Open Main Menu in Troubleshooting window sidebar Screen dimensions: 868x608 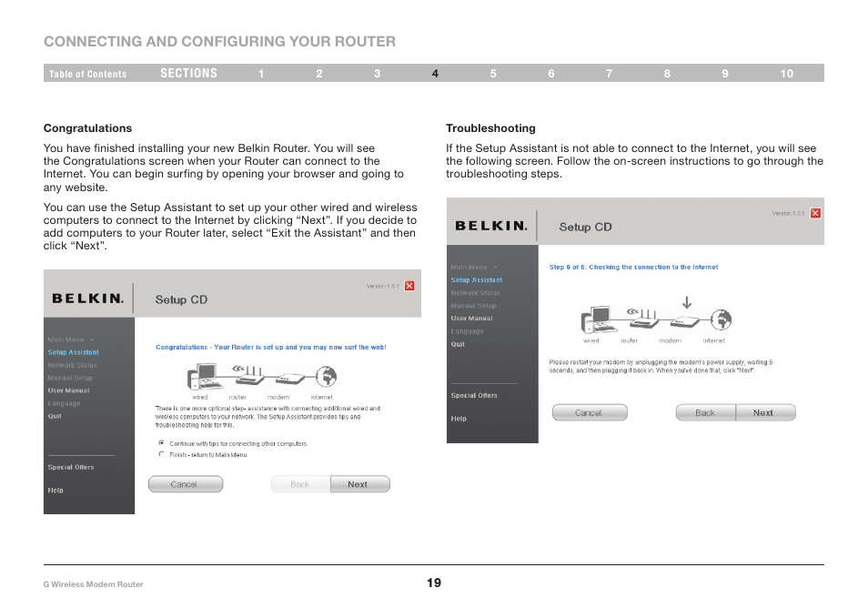469,267
